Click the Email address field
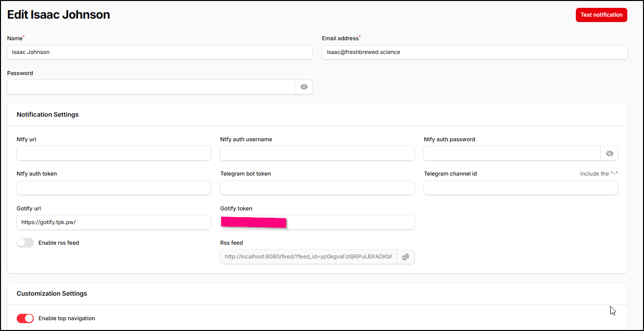 474,52
